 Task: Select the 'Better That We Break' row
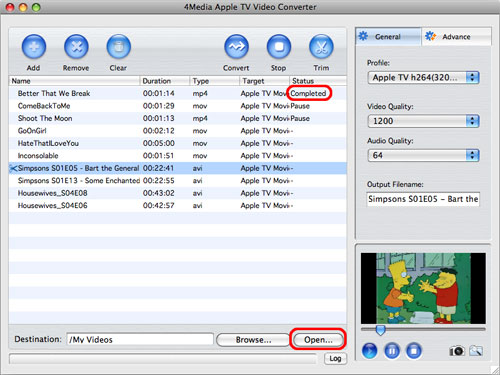click(x=178, y=93)
